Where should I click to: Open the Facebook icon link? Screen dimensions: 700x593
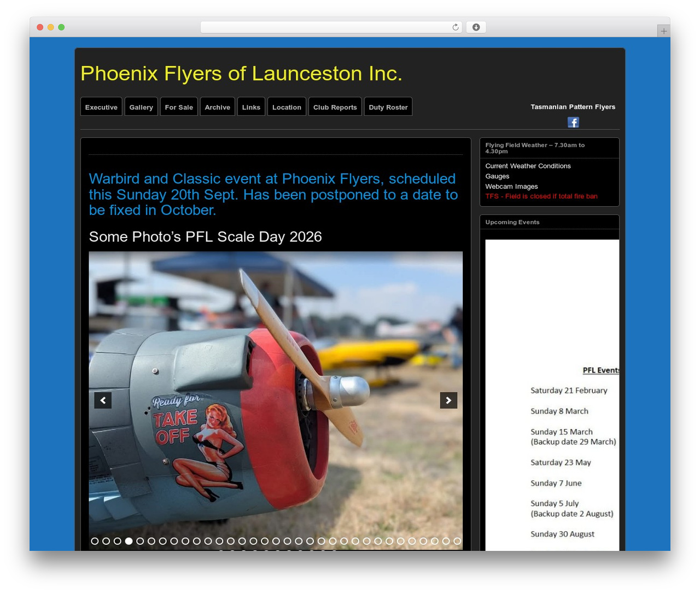[573, 122]
